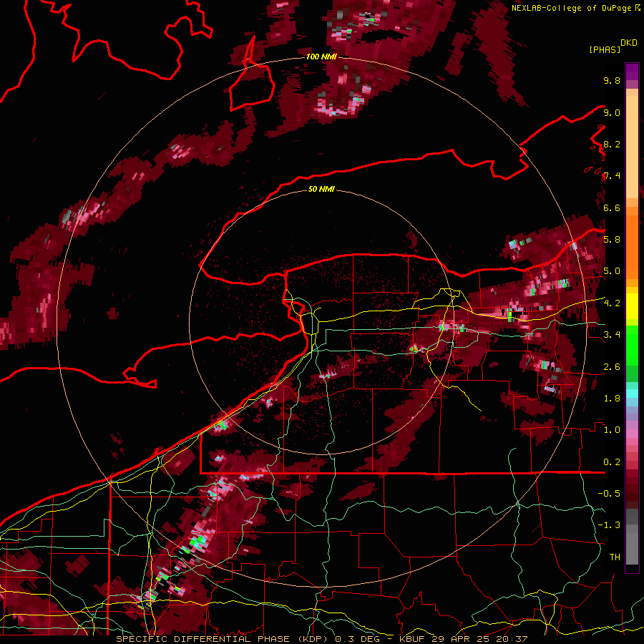
Task: Click the 5.0 legend value
Action: (x=612, y=271)
